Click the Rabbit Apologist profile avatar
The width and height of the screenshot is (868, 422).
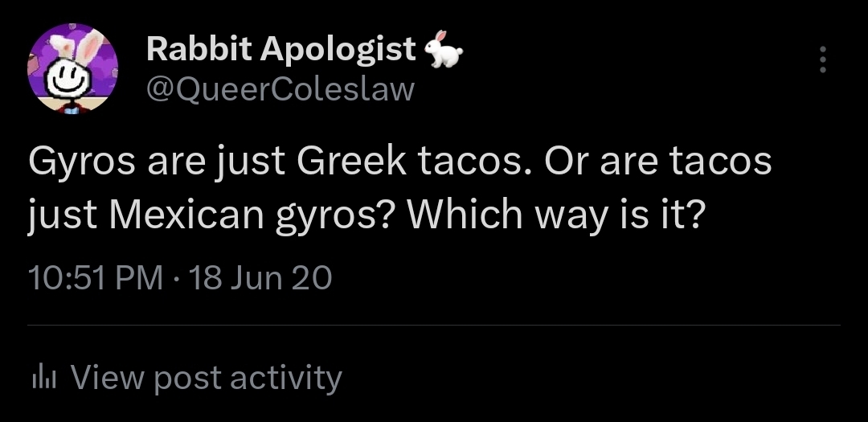coord(73,69)
